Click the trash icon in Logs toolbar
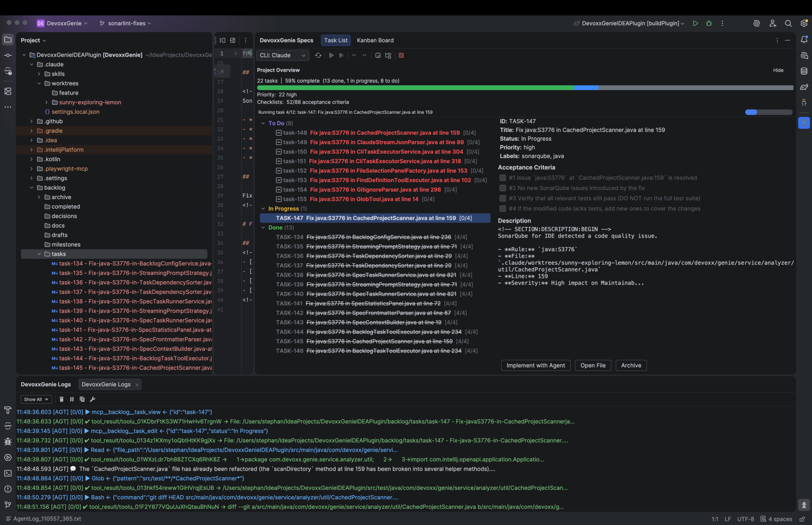812x525 pixels. (x=61, y=399)
